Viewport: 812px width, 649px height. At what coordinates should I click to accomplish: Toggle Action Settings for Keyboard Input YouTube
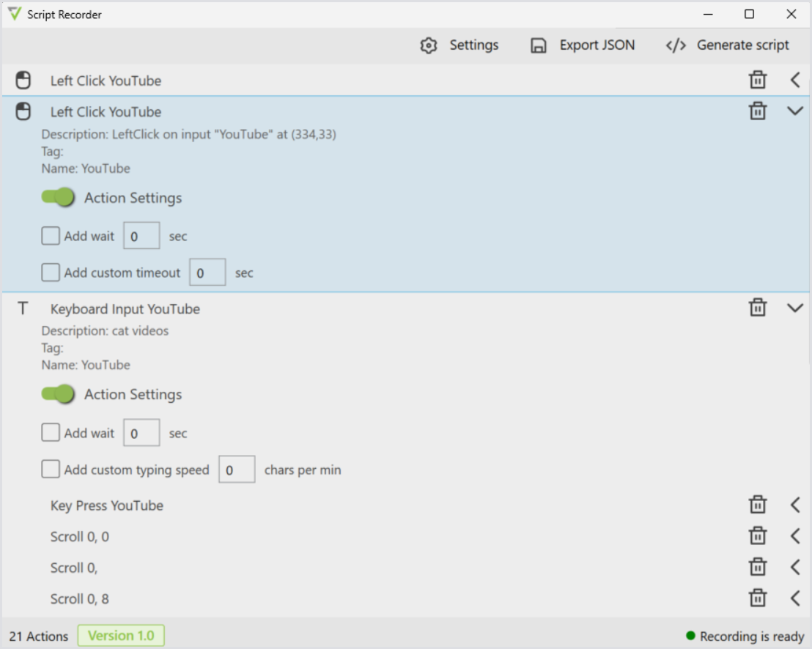pos(59,394)
